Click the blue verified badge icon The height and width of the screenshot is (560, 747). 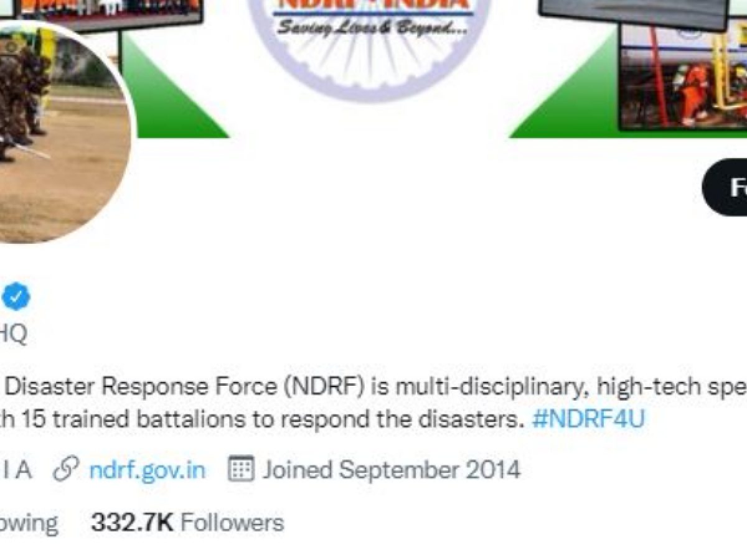coord(15,297)
